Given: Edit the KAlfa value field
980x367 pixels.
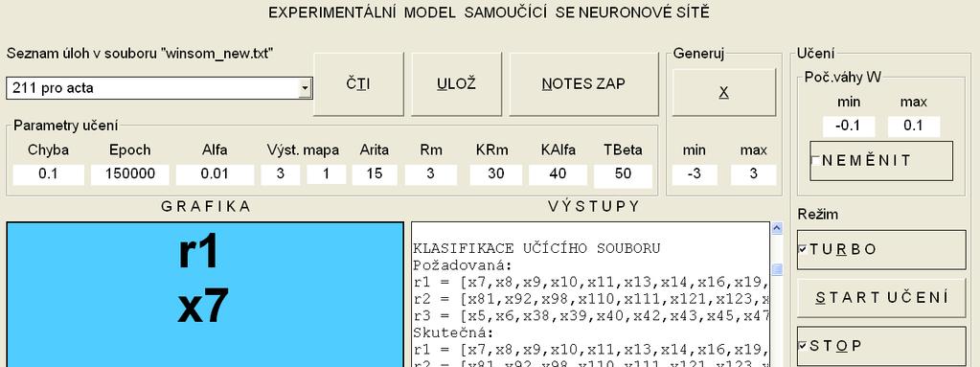Looking at the screenshot, I should pos(558,174).
